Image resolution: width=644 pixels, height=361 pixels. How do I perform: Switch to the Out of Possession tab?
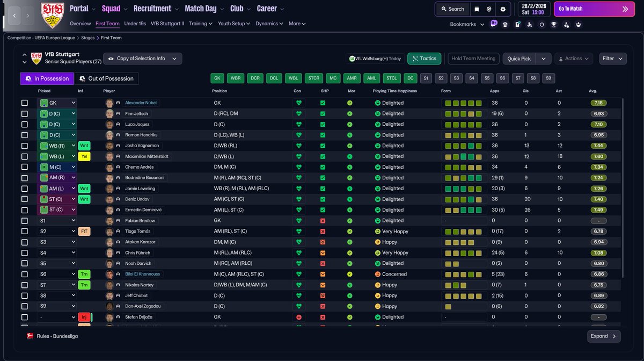[106, 78]
